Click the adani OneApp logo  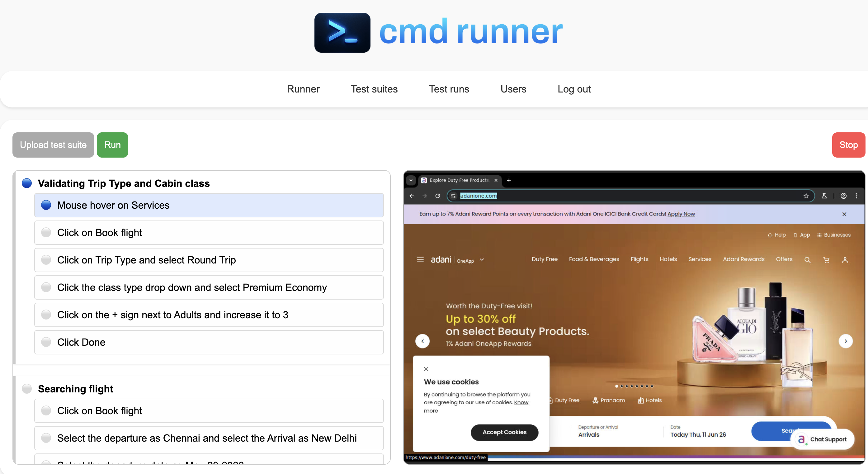(x=452, y=260)
